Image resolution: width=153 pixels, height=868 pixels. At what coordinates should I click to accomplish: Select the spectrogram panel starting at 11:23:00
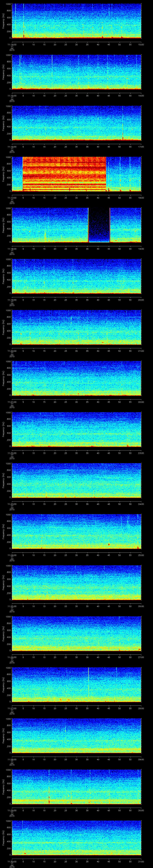click(77, 481)
